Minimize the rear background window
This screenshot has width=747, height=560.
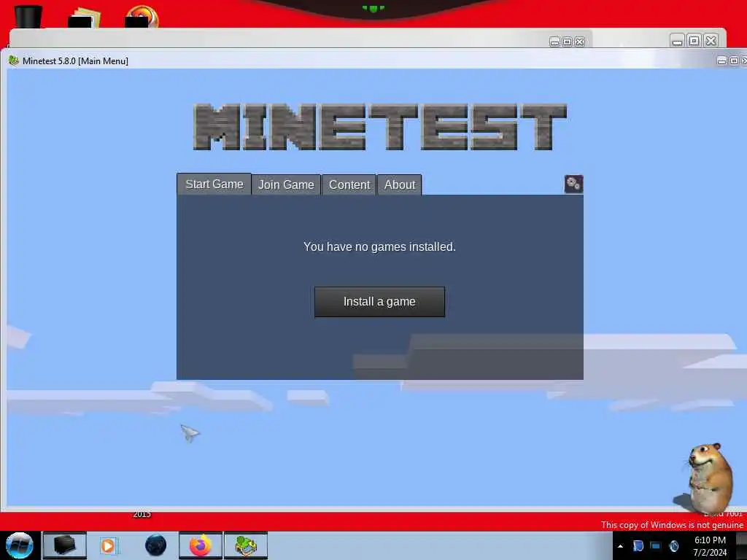pos(677,41)
